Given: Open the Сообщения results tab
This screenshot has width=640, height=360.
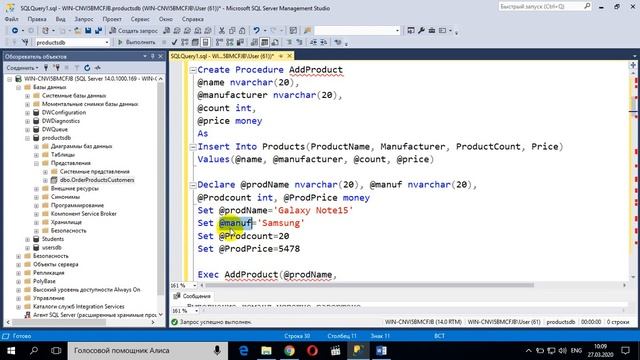Looking at the screenshot, I should [x=192, y=296].
